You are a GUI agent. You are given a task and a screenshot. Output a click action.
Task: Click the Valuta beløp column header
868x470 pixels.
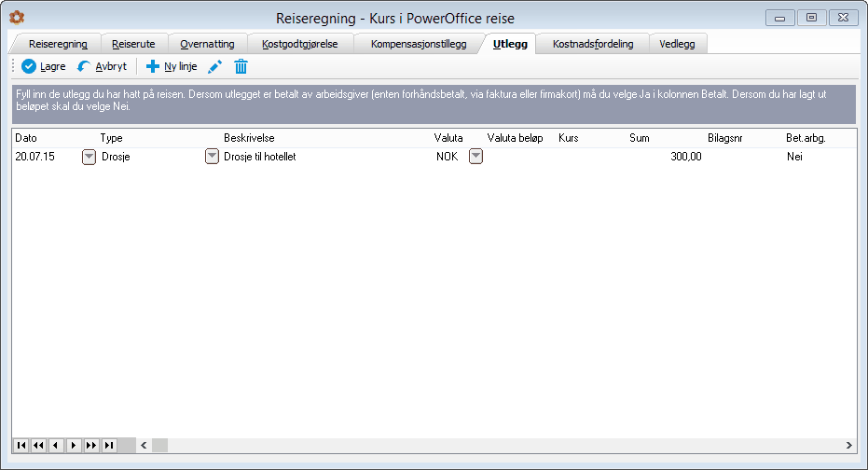[x=515, y=138]
